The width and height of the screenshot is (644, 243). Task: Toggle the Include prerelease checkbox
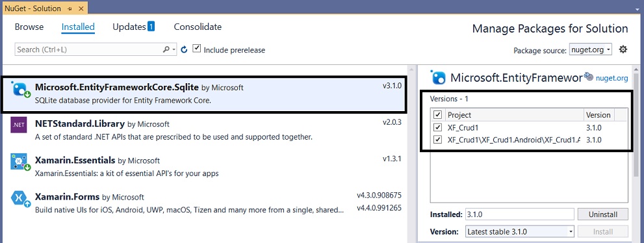[x=197, y=49]
